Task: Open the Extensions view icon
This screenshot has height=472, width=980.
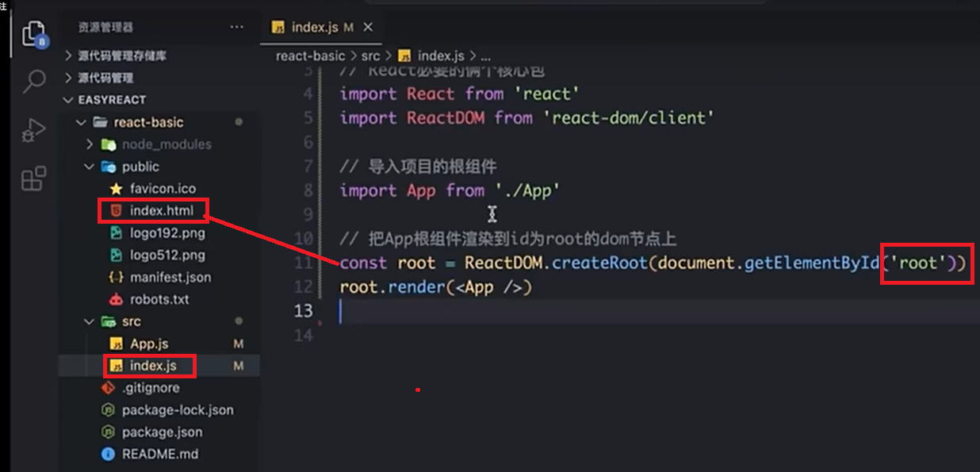Action: click(x=34, y=178)
